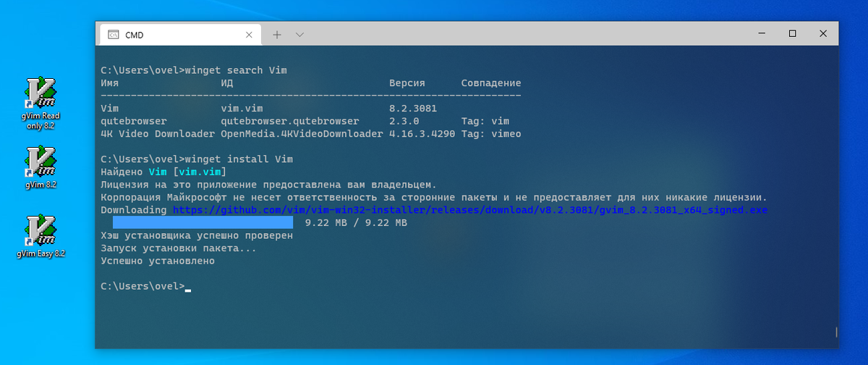Click the 'Совпадение' column header

491,83
